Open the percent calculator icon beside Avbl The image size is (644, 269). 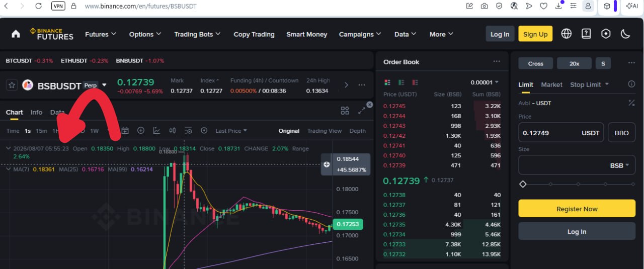point(631,103)
